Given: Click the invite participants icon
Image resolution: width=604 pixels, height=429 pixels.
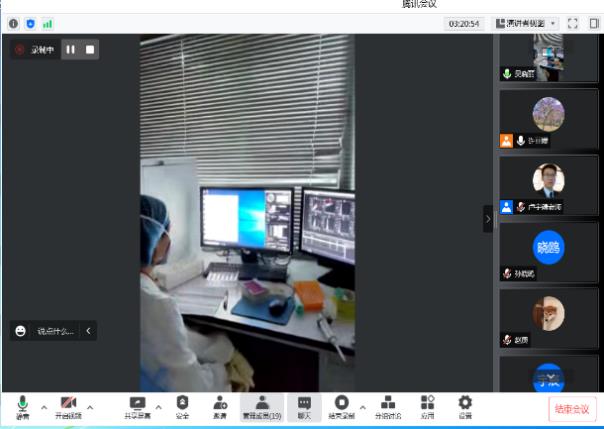Looking at the screenshot, I should click(220, 405).
